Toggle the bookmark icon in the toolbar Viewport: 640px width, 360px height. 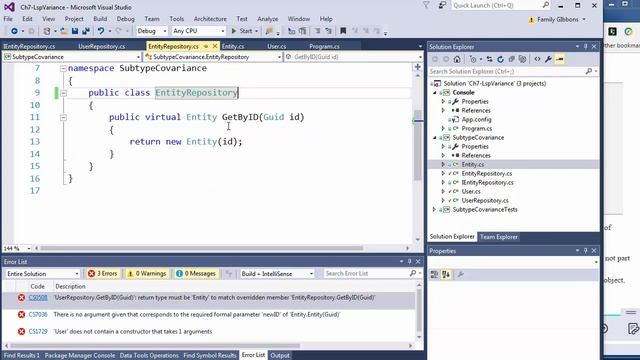pyautogui.click(x=343, y=31)
